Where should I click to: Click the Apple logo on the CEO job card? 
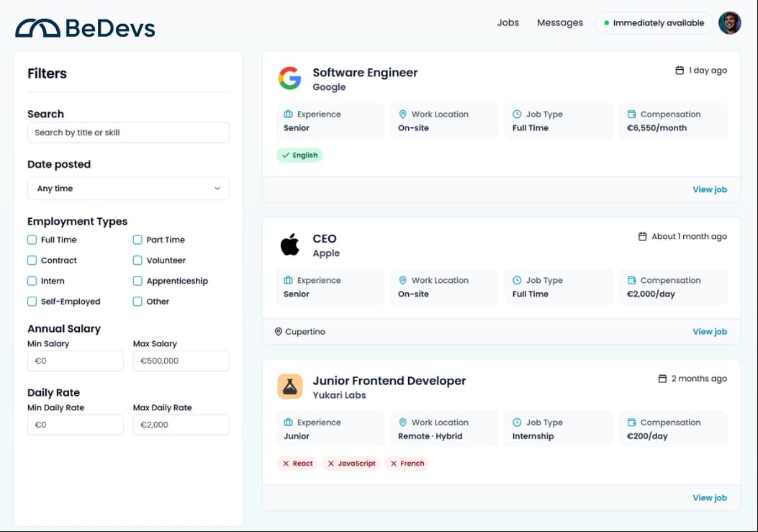pyautogui.click(x=289, y=245)
